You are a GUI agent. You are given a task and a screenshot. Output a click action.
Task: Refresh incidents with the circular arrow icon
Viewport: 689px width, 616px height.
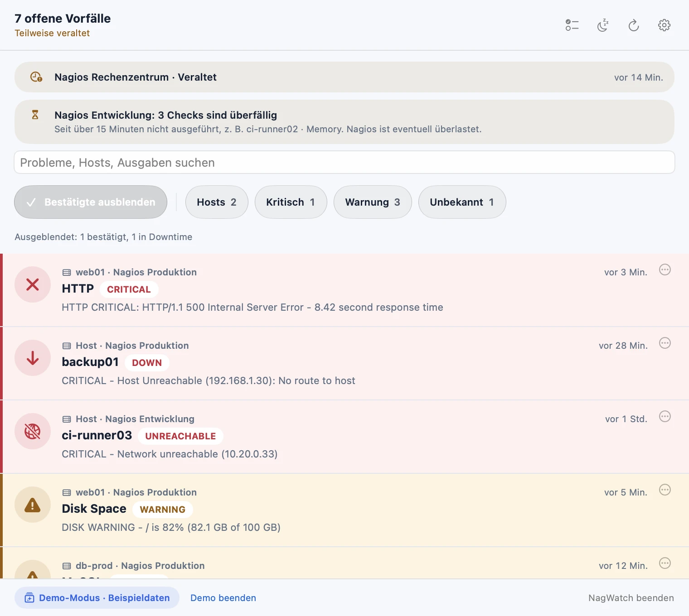[x=634, y=25]
